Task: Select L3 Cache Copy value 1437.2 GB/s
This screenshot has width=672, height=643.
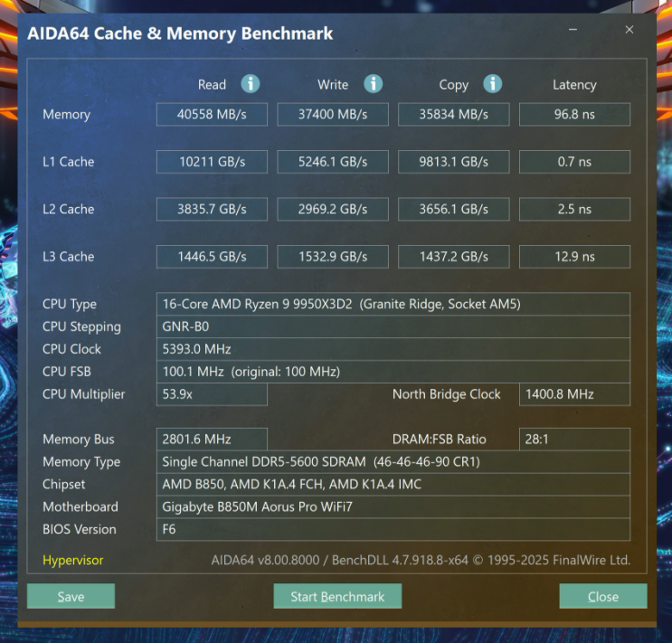Action: click(x=454, y=257)
